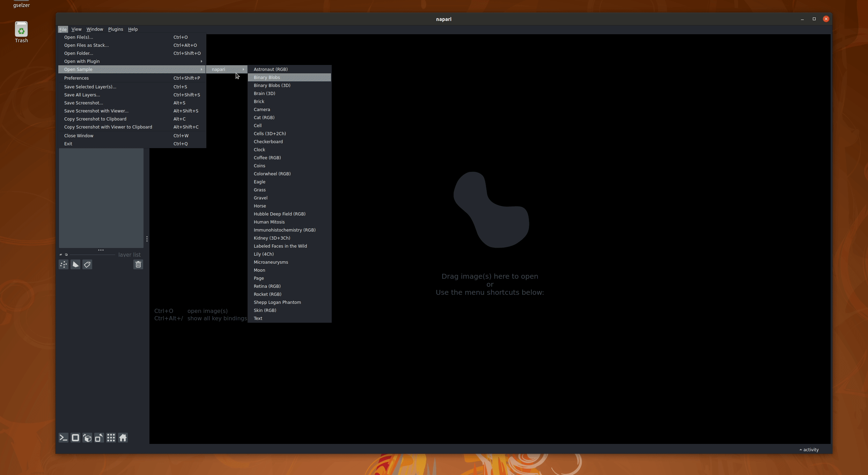Click the vertical dots panel splitter handle
Viewport: 868px width, 475px height.
coord(147,239)
